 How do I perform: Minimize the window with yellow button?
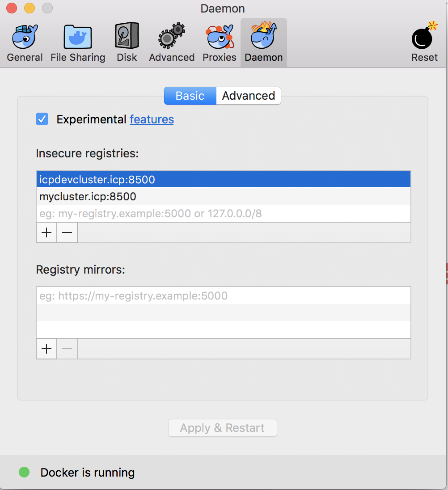pos(30,8)
